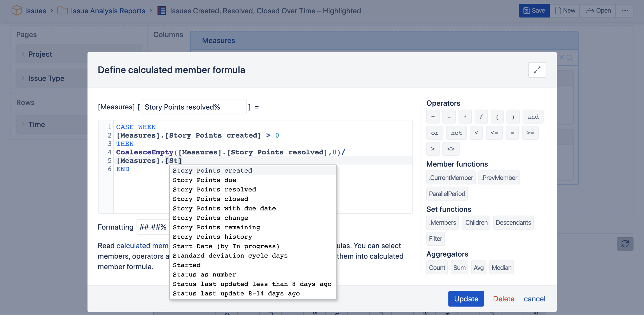Choose 'Story Points created' autocomplete suggestion
Viewport: 644px width, 315px height.
coord(212,170)
